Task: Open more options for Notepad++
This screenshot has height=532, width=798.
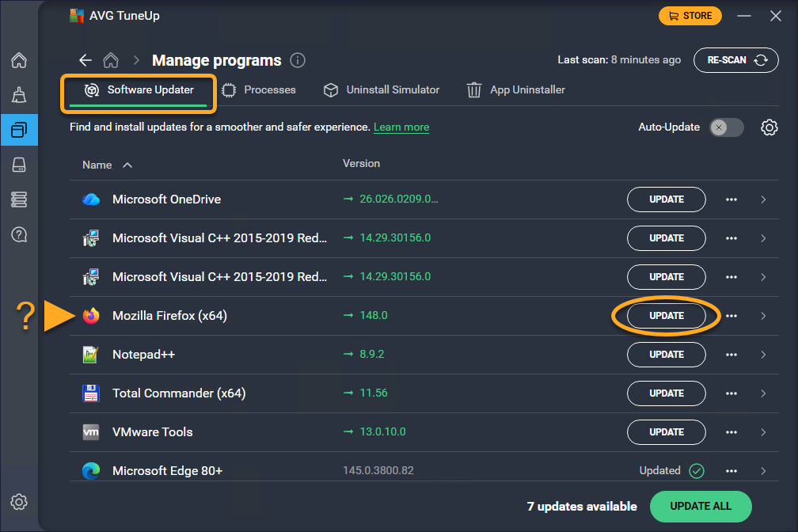Action: [731, 355]
